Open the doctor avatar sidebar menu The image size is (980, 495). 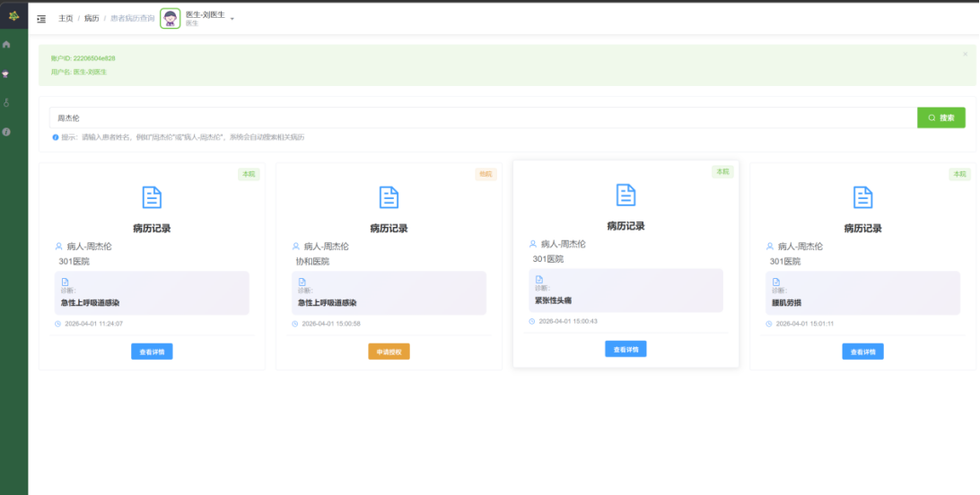point(6,74)
